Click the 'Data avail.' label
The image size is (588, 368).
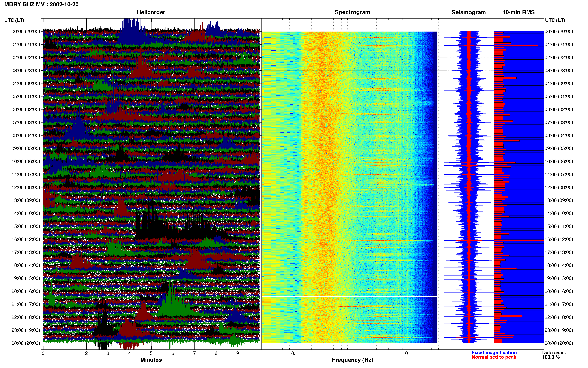coord(554,352)
